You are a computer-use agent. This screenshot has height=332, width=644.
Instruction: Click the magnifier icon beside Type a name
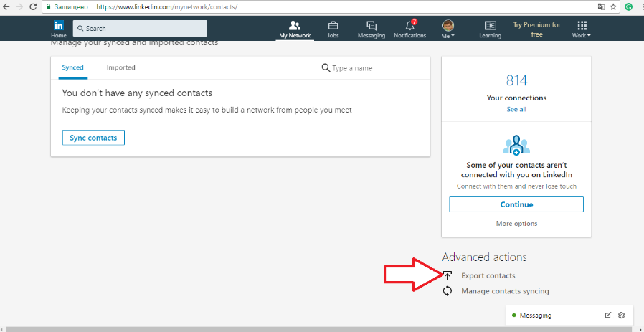tap(326, 68)
